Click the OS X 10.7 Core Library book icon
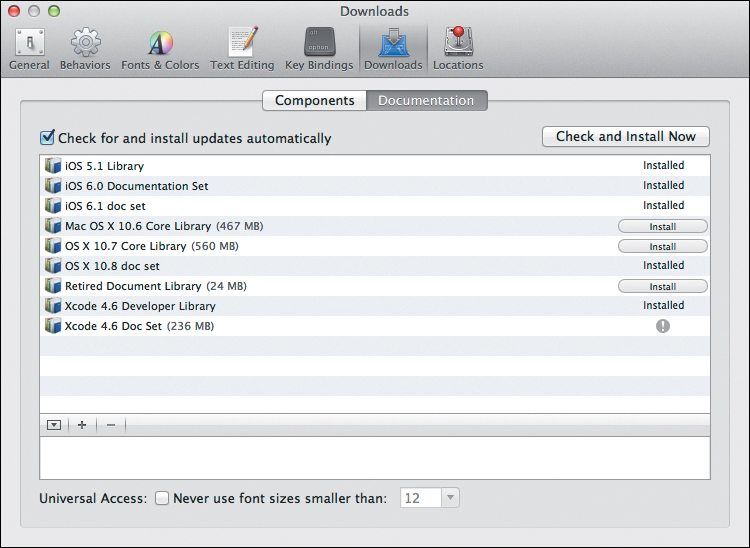Image resolution: width=750 pixels, height=548 pixels. [53, 246]
